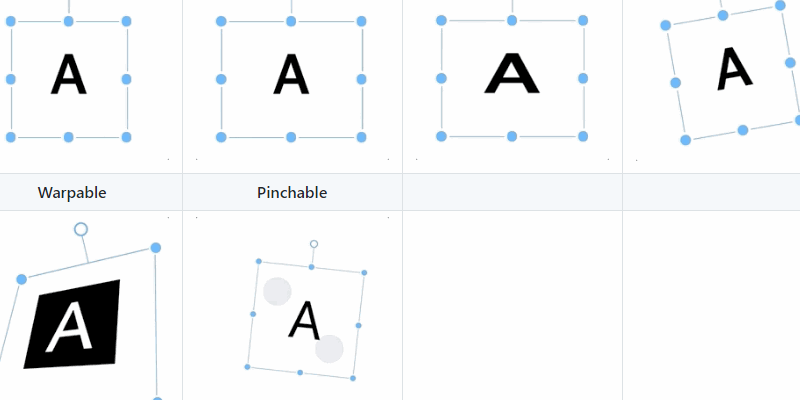Click the lower-right gray pinch circle
This screenshot has height=400, width=800.
pos(329,349)
